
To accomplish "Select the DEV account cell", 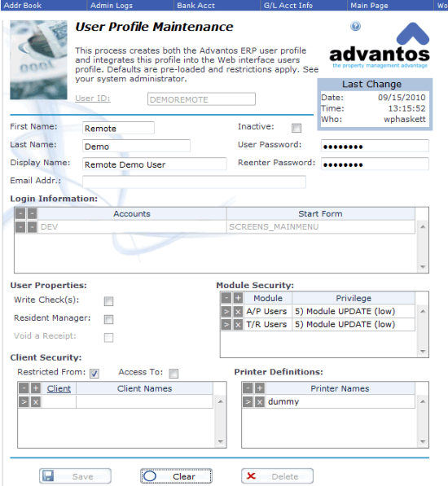I will tap(132, 227).
